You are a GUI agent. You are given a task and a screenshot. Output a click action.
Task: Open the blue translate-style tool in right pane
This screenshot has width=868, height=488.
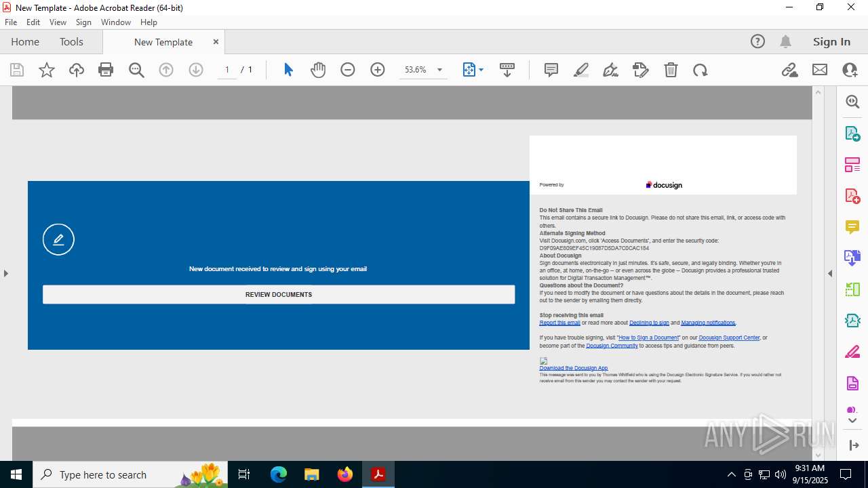(852, 258)
